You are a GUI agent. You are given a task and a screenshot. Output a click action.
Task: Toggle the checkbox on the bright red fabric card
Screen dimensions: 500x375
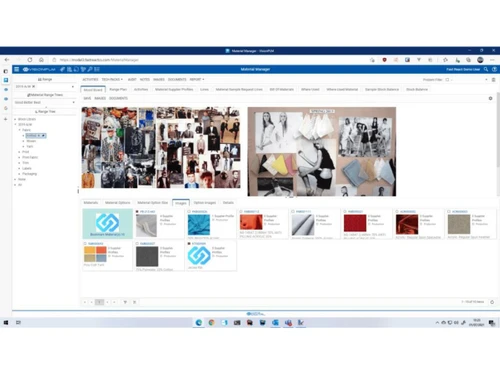pyautogui.click(x=345, y=211)
